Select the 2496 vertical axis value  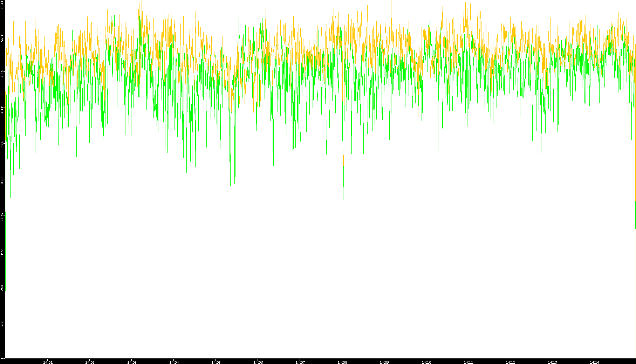(2, 217)
